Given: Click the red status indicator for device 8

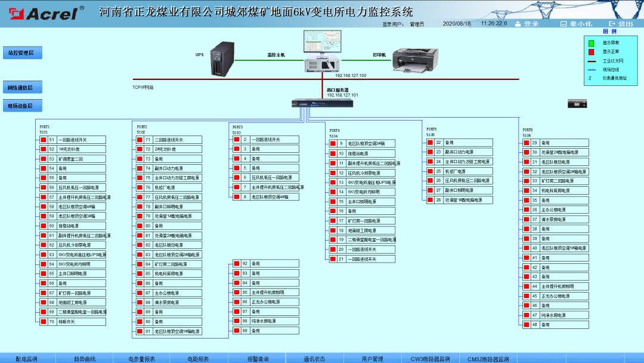Looking at the screenshot, I should click(237, 197).
